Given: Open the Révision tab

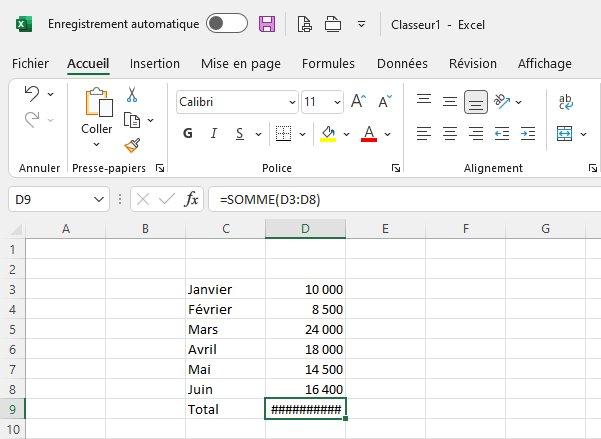Looking at the screenshot, I should click(x=473, y=63).
